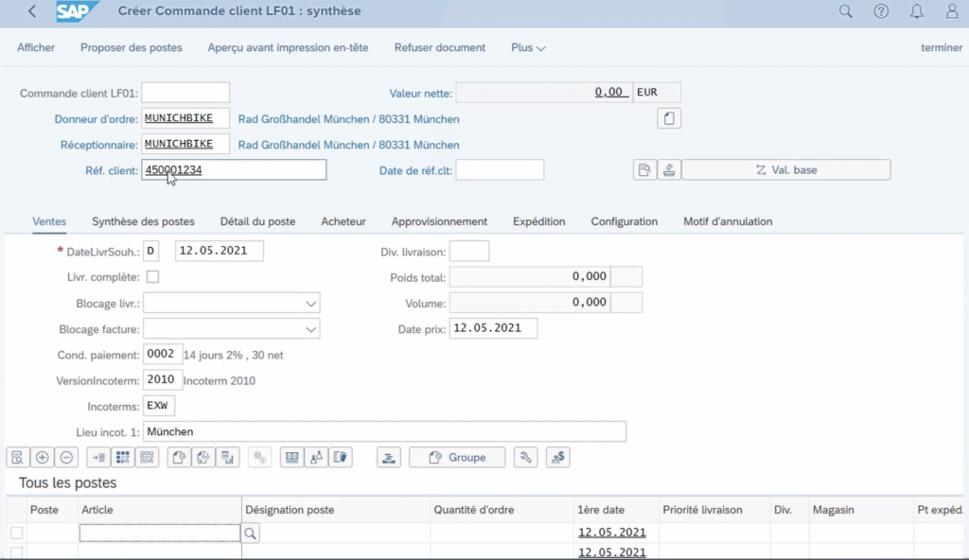The width and height of the screenshot is (969, 560).
Task: Open the search icon in the header
Action: 846,11
